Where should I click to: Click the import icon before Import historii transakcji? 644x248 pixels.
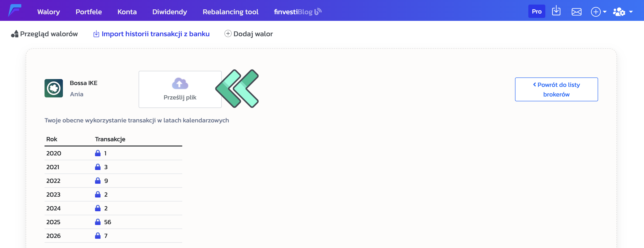pos(96,34)
